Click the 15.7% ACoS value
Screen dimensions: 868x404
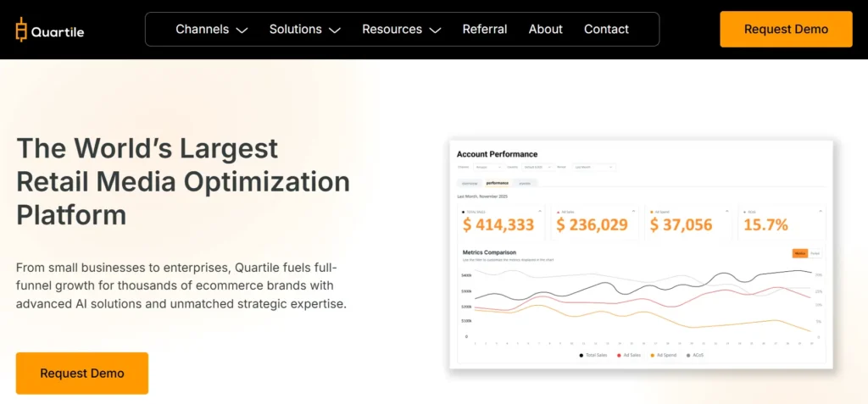[765, 224]
